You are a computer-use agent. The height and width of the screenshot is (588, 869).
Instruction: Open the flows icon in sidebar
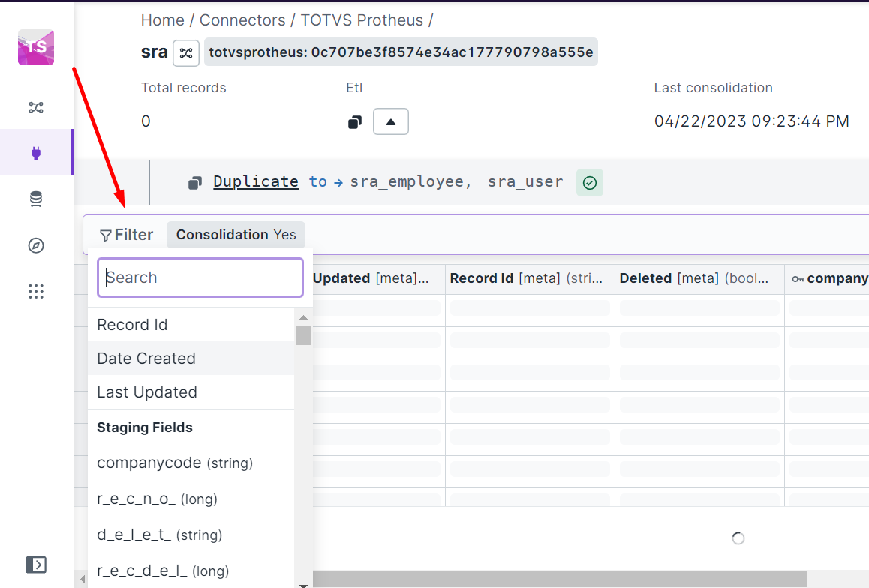[x=36, y=107]
